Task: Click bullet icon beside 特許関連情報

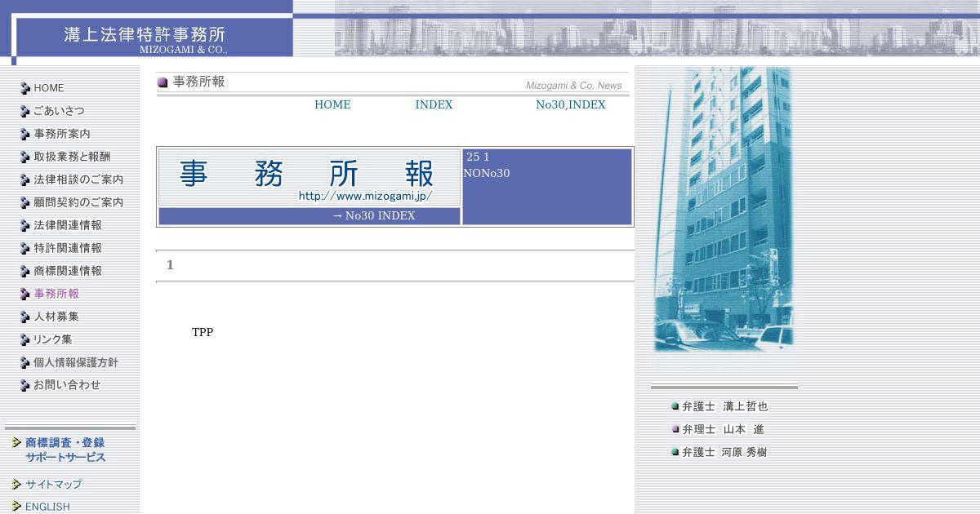Action: click(25, 248)
